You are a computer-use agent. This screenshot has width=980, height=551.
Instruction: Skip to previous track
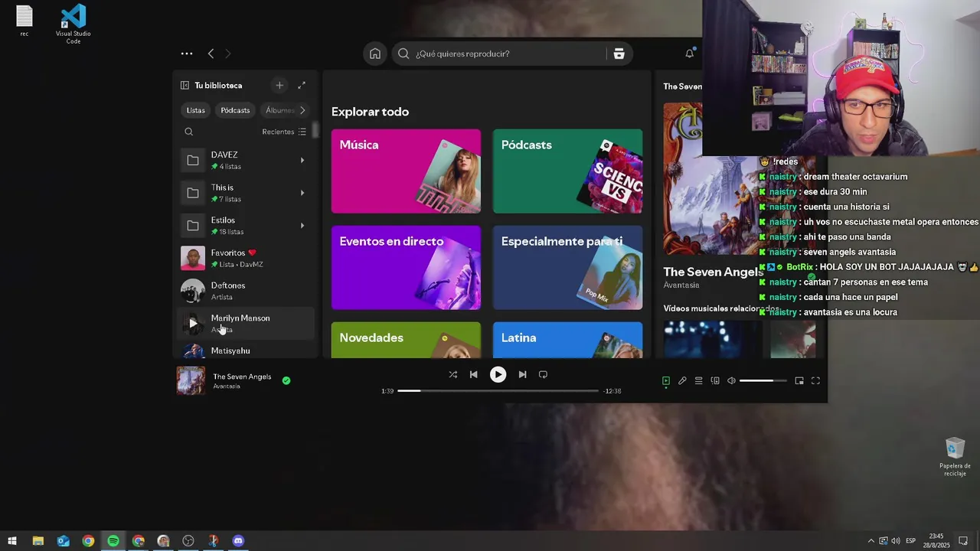[x=473, y=374]
